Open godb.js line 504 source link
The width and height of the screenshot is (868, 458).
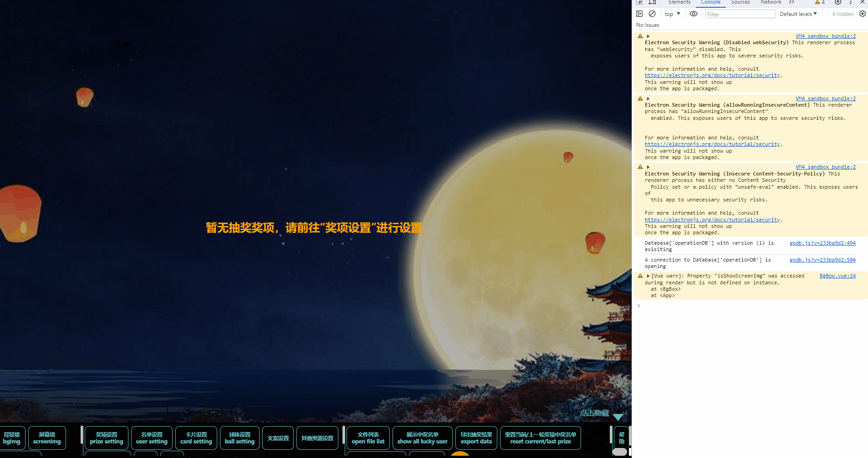click(822, 260)
